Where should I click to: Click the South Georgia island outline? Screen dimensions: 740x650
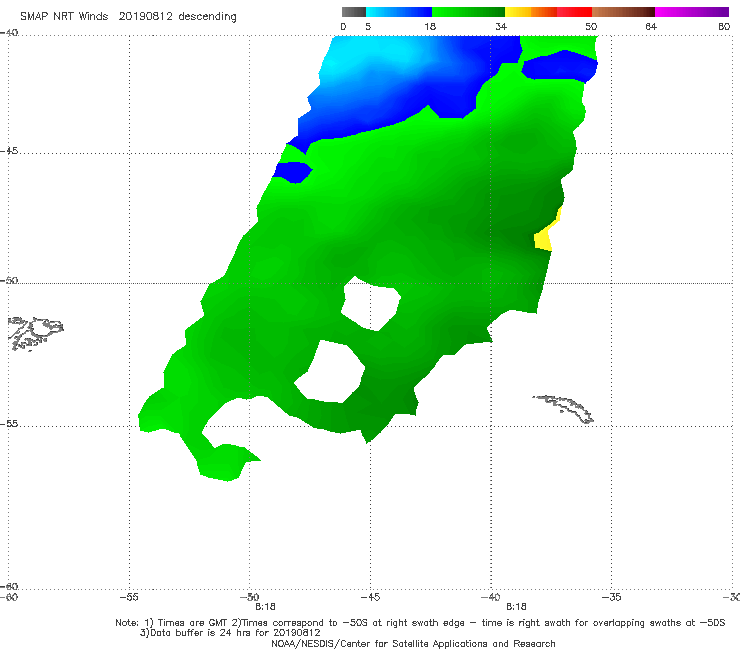[x=563, y=409]
